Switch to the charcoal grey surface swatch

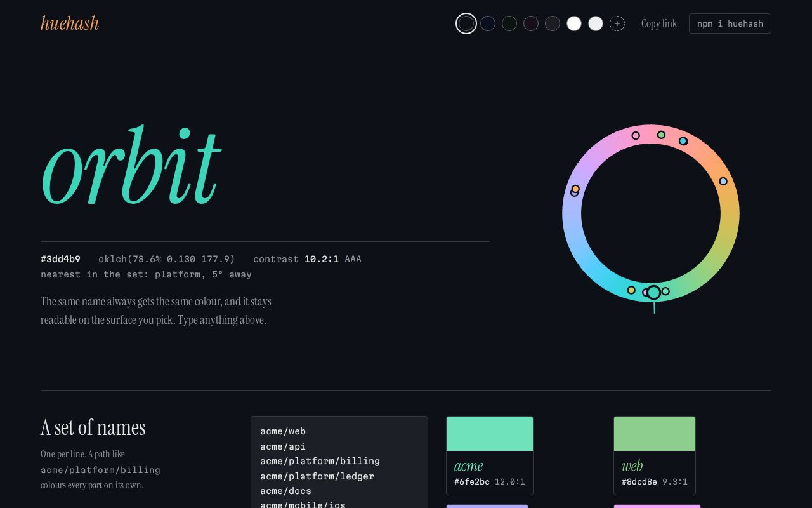click(x=553, y=23)
